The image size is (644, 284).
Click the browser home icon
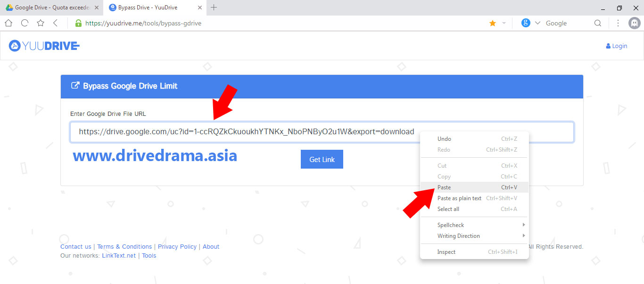click(x=8, y=23)
